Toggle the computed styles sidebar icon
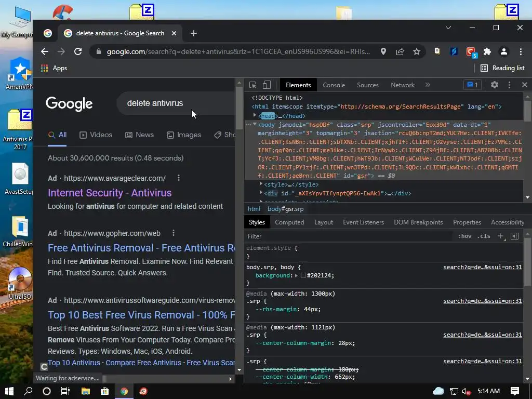 [x=514, y=236]
